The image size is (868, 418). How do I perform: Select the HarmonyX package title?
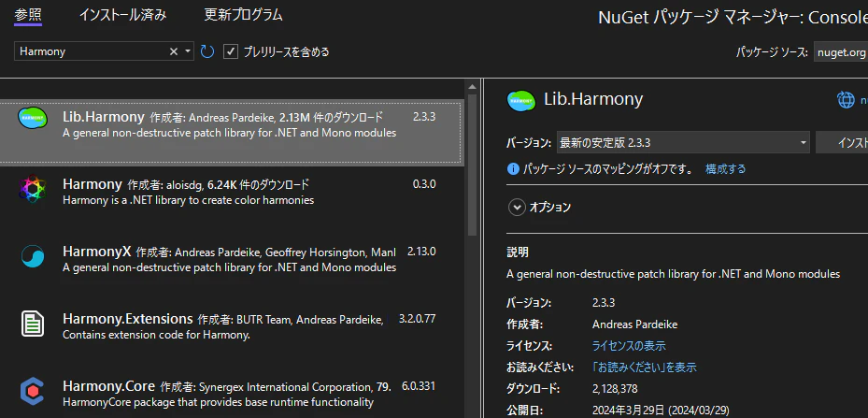pyautogui.click(x=97, y=252)
